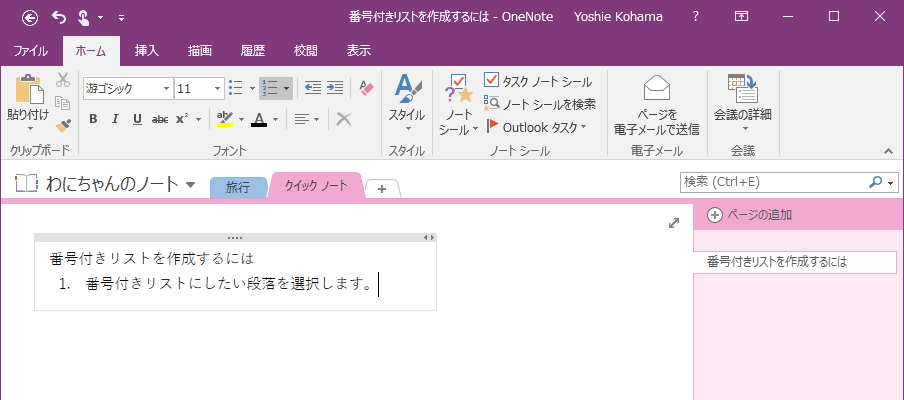Screen dimensions: 904x400
Task: Click the clear formatting eraser icon
Action: coord(366,88)
